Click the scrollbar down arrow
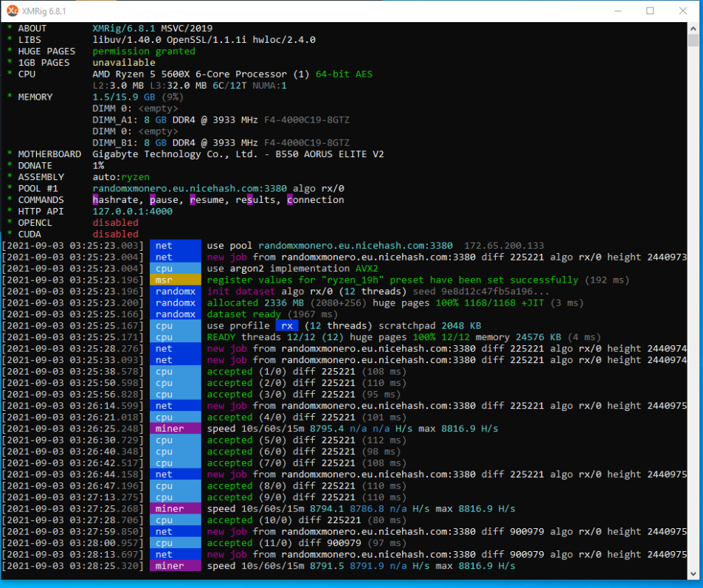The image size is (703, 588). 693,574
